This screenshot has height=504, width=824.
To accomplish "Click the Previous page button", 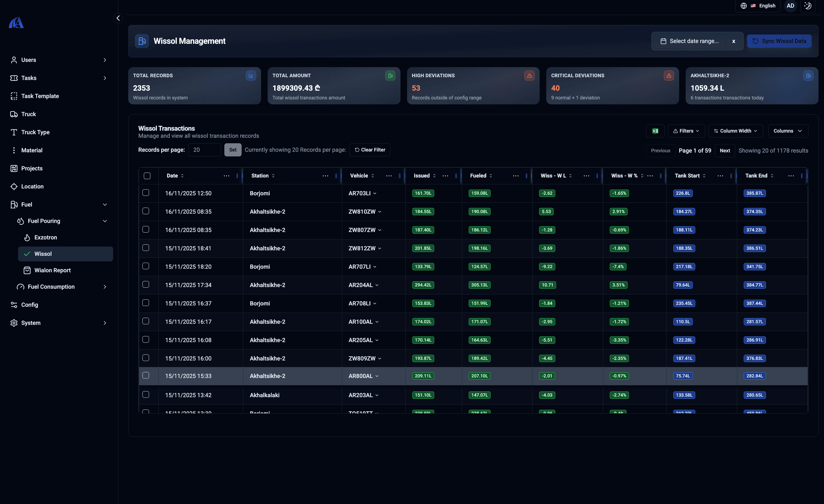I will pyautogui.click(x=660, y=150).
